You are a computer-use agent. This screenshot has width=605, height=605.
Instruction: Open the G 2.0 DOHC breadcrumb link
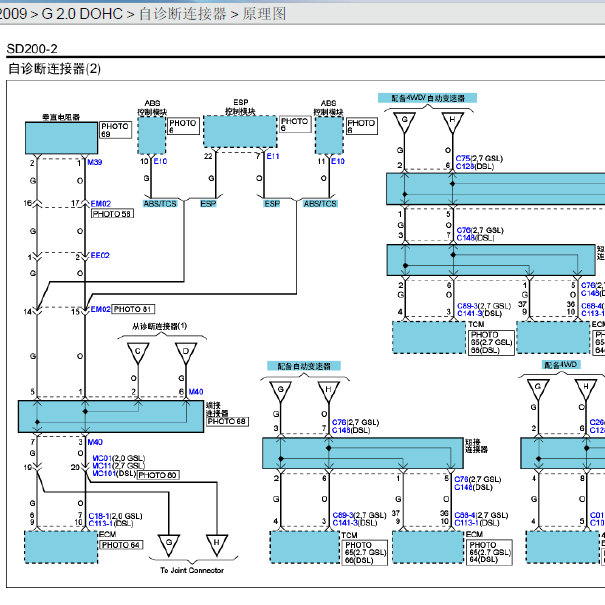pos(82,14)
